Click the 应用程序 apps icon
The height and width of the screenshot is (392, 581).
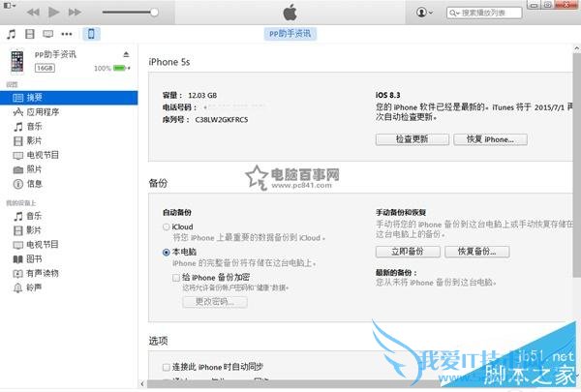17,112
